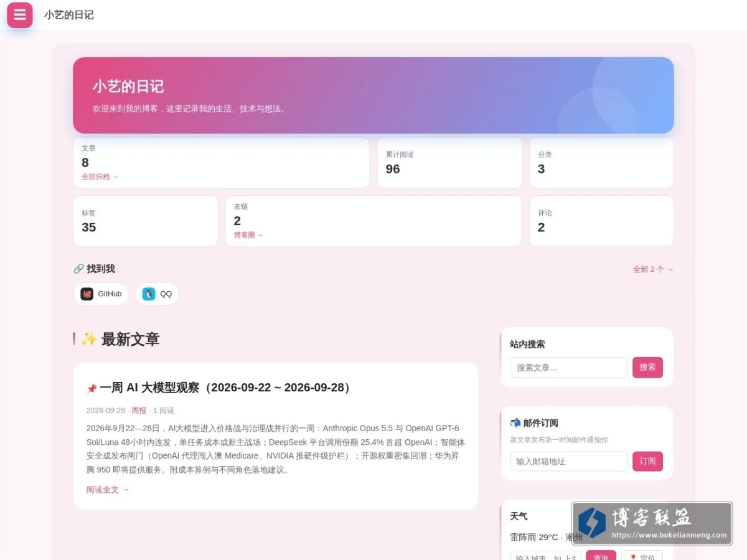
Task: Open the 全部归档 archive link
Action: pyautogui.click(x=100, y=177)
